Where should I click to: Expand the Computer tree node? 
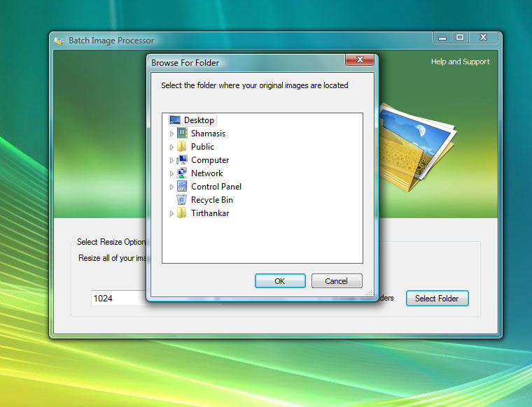pyautogui.click(x=171, y=160)
